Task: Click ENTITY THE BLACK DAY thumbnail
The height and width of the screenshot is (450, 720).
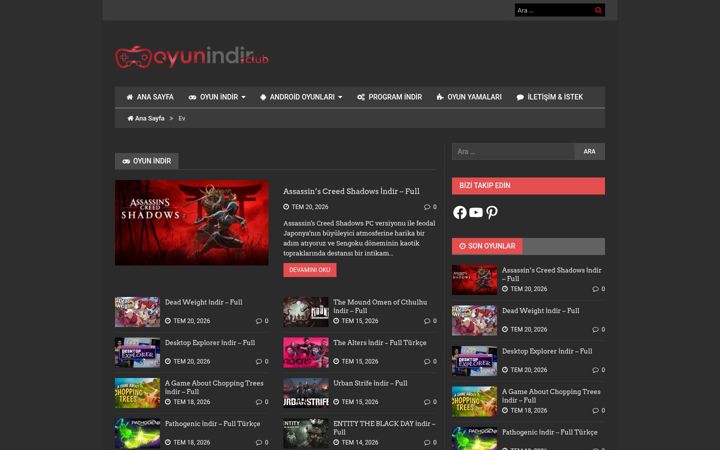Action: click(x=306, y=433)
